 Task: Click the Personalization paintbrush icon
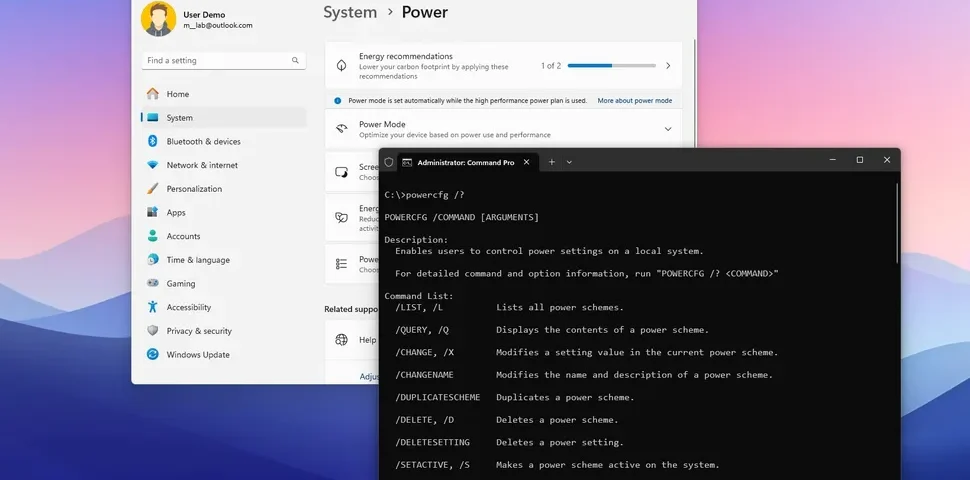point(153,189)
